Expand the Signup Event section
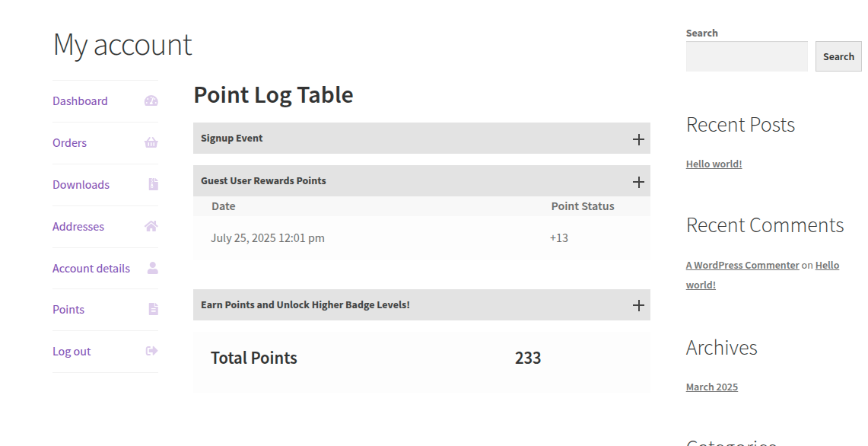Viewport: 868px width, 446px height. [638, 139]
